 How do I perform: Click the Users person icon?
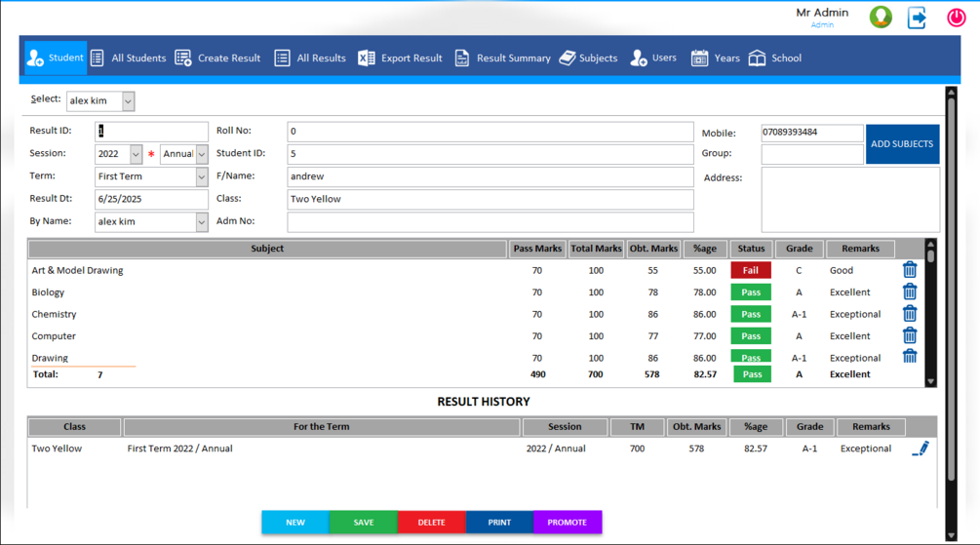pos(638,58)
